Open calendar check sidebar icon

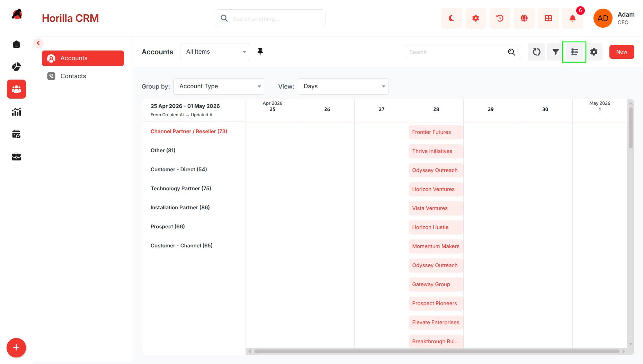[16, 134]
